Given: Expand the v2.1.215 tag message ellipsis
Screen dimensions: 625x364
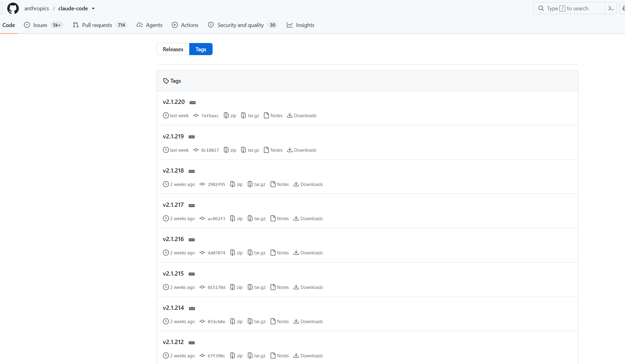Looking at the screenshot, I should 192,274.
